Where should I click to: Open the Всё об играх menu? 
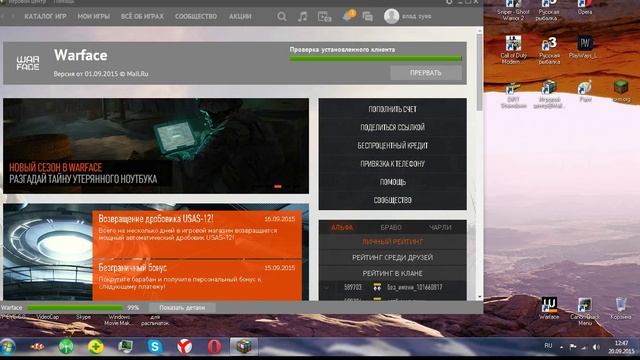click(142, 16)
